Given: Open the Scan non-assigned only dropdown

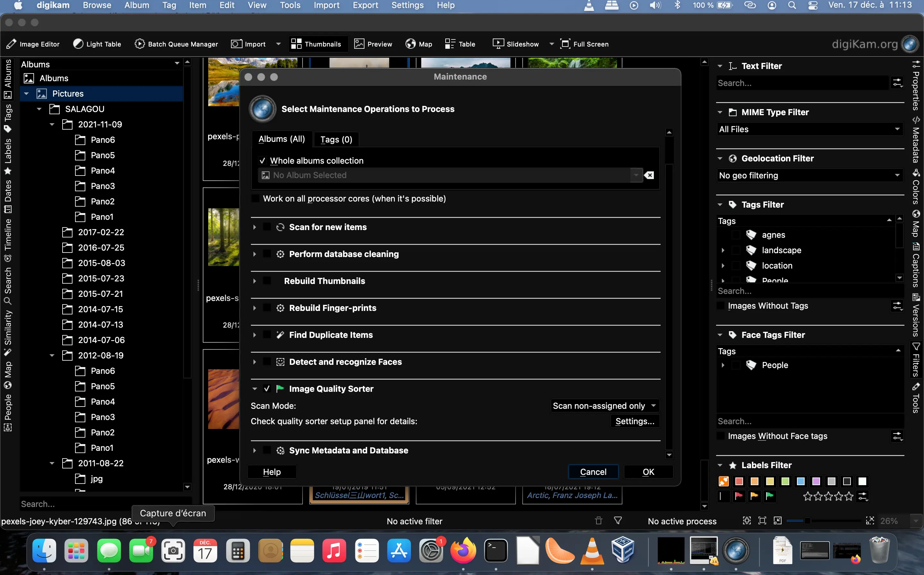Looking at the screenshot, I should [x=604, y=405].
